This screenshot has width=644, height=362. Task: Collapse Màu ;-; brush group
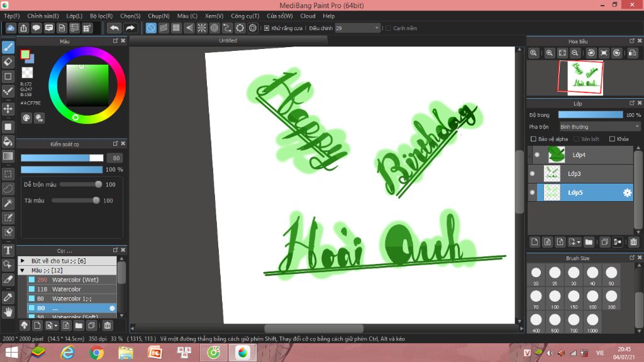pyautogui.click(x=23, y=270)
